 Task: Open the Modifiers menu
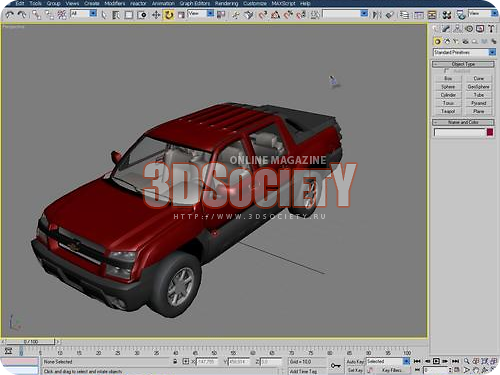115,3
